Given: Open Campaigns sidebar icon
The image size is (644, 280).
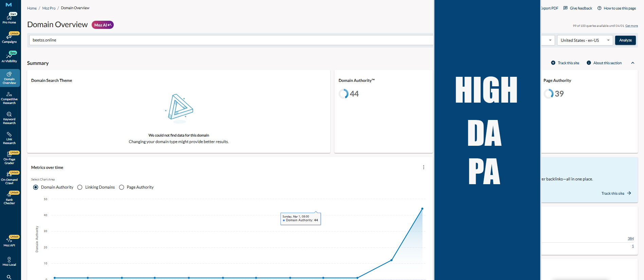Looking at the screenshot, I should [9, 38].
